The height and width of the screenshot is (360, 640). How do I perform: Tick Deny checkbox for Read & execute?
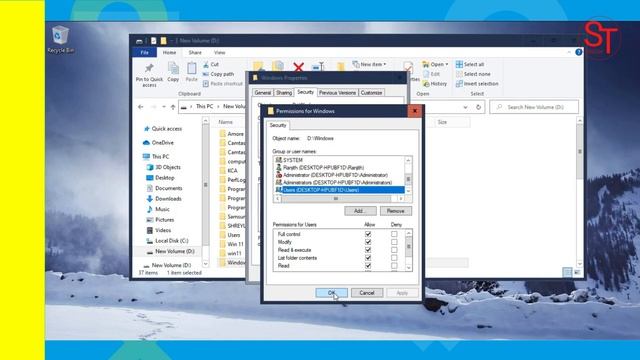(x=394, y=250)
